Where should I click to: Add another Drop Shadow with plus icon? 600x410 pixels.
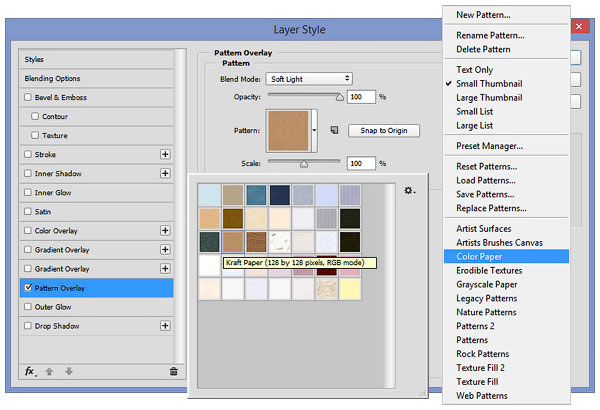point(165,326)
